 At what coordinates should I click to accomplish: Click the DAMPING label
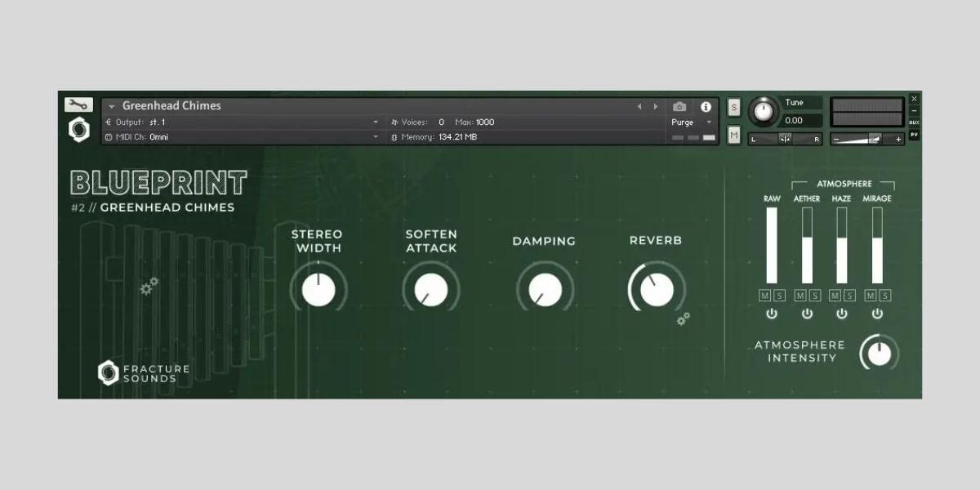544,241
